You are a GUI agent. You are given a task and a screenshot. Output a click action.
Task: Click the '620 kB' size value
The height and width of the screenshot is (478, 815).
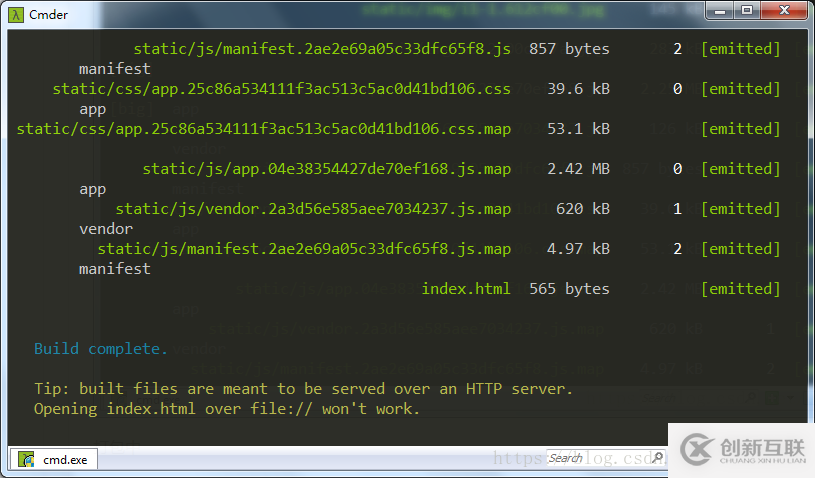tap(583, 209)
